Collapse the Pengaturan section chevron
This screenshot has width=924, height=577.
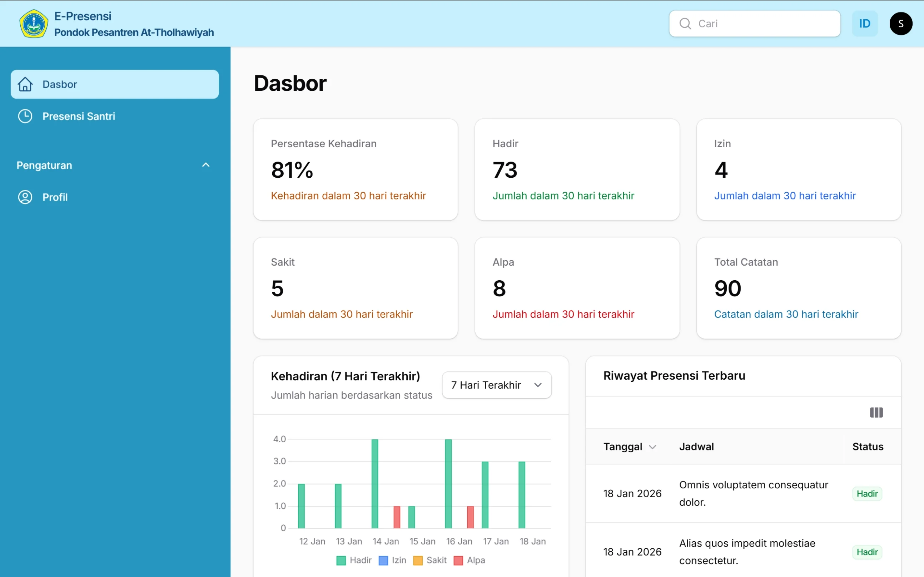pos(205,165)
